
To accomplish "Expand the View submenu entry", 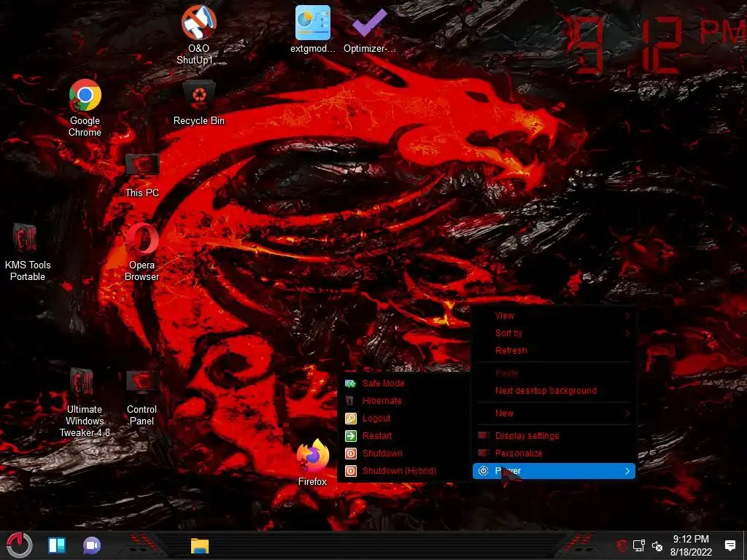I will click(554, 316).
